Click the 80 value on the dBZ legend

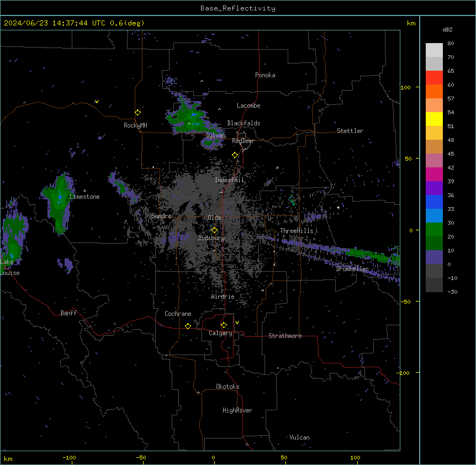pyautogui.click(x=451, y=44)
